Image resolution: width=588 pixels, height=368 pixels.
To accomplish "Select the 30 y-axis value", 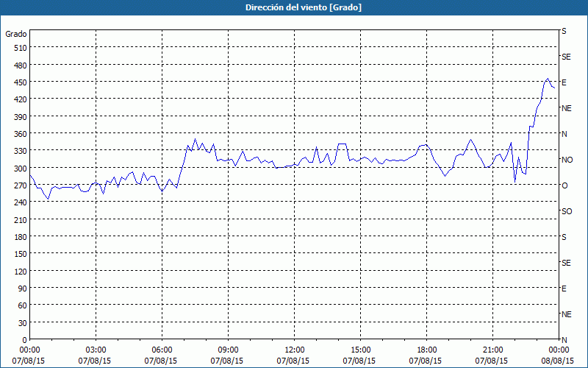I will coord(23,323).
